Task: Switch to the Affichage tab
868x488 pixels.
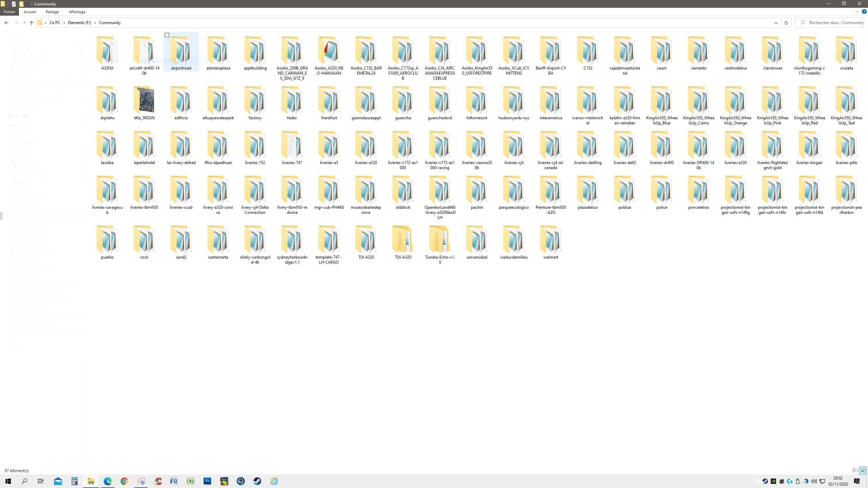Action: 77,12
